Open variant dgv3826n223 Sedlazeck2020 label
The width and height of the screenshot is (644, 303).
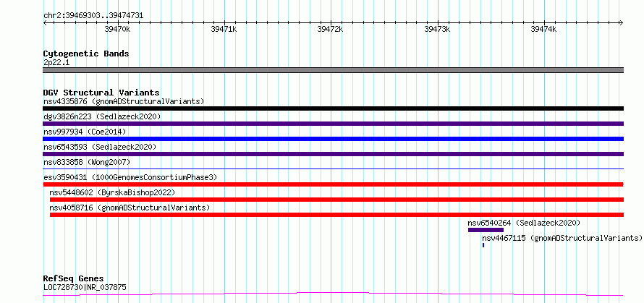pos(102,116)
